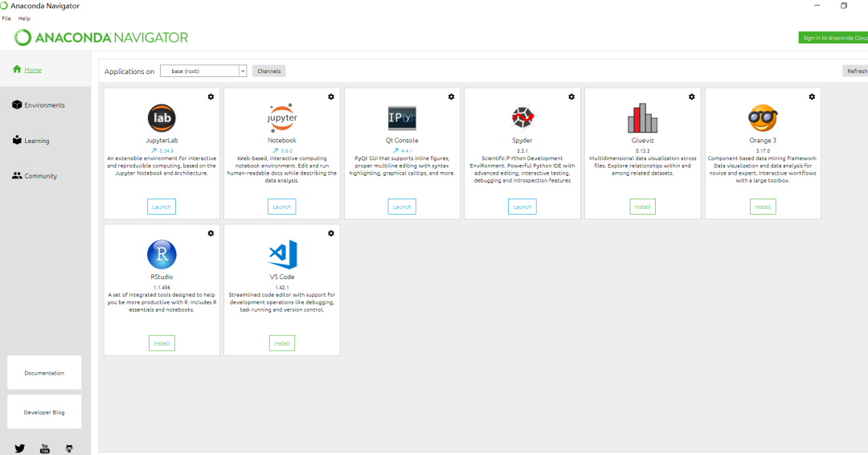Click the Spyder app icon

(x=522, y=117)
